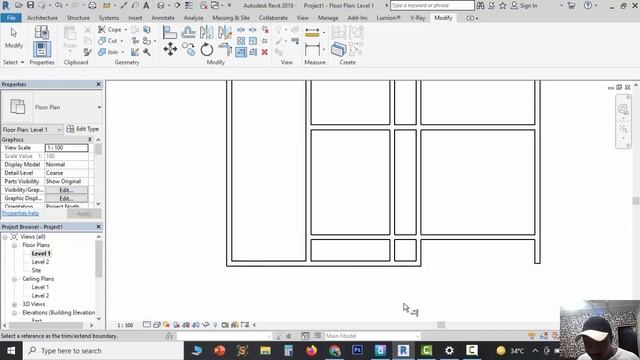640x360 pixels.
Task: Open Type Properties from the ribbon
Action: (42, 32)
